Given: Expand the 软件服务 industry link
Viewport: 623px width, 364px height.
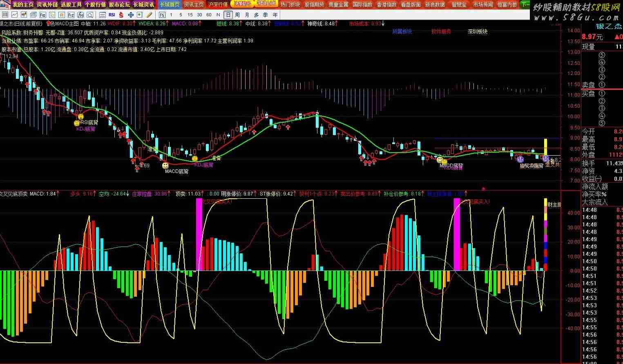Looking at the screenshot, I should [x=441, y=31].
